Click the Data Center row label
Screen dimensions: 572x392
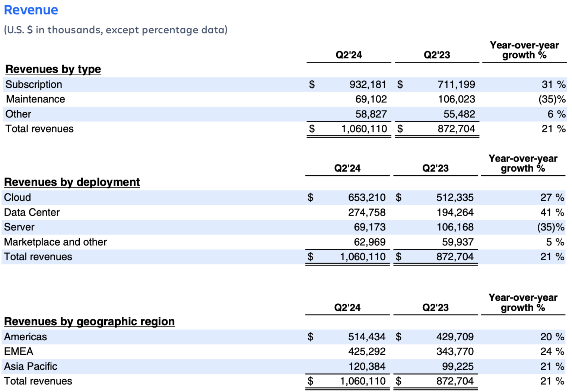[x=32, y=212]
